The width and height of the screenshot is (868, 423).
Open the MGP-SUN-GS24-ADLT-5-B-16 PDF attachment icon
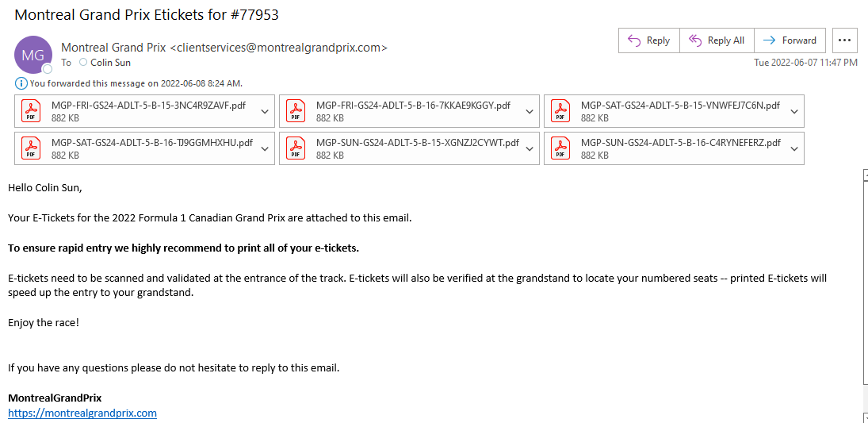click(560, 148)
